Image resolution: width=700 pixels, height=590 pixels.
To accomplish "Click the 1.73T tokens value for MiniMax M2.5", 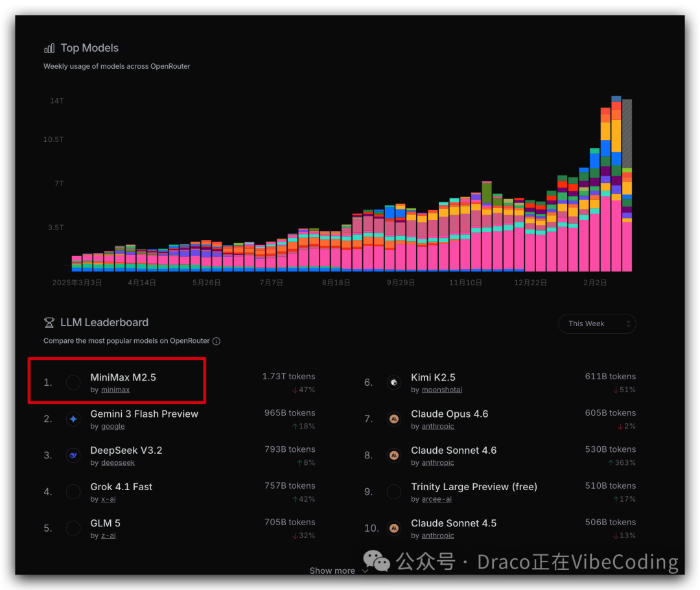I will pos(288,377).
